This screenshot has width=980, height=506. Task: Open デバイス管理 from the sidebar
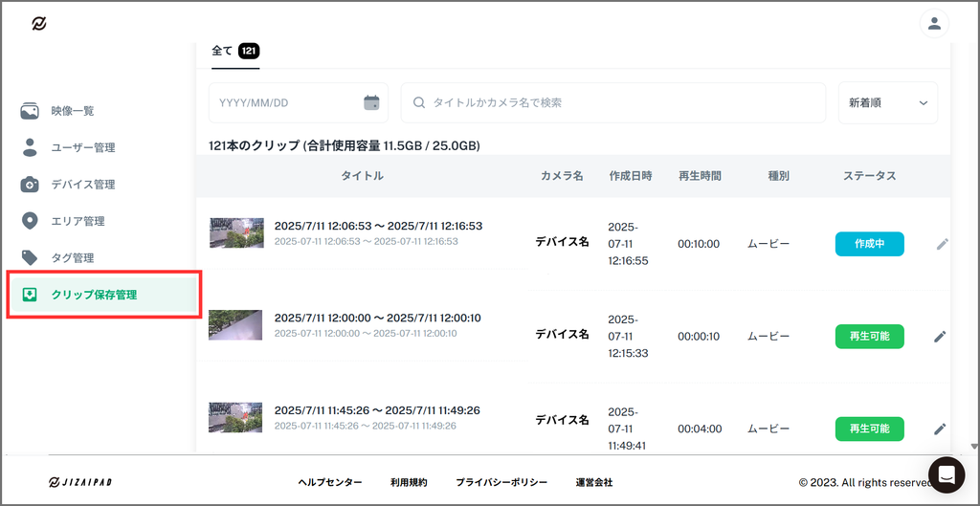pyautogui.click(x=82, y=185)
